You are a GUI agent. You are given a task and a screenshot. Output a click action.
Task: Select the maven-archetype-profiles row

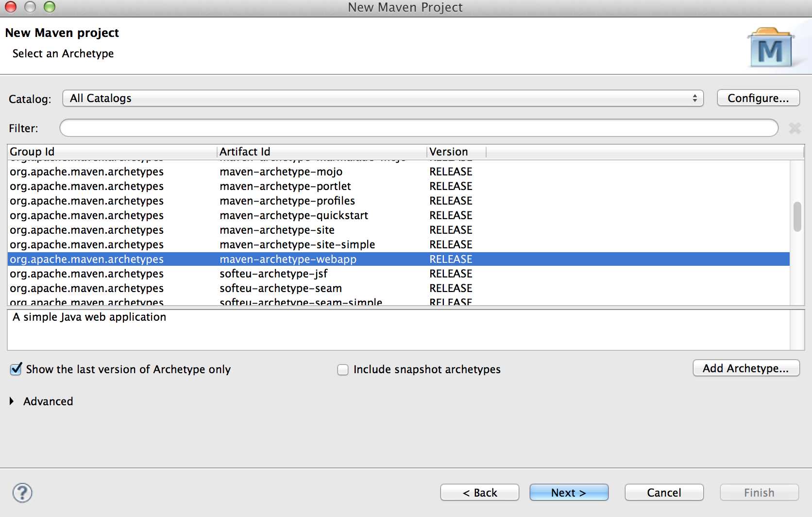399,201
